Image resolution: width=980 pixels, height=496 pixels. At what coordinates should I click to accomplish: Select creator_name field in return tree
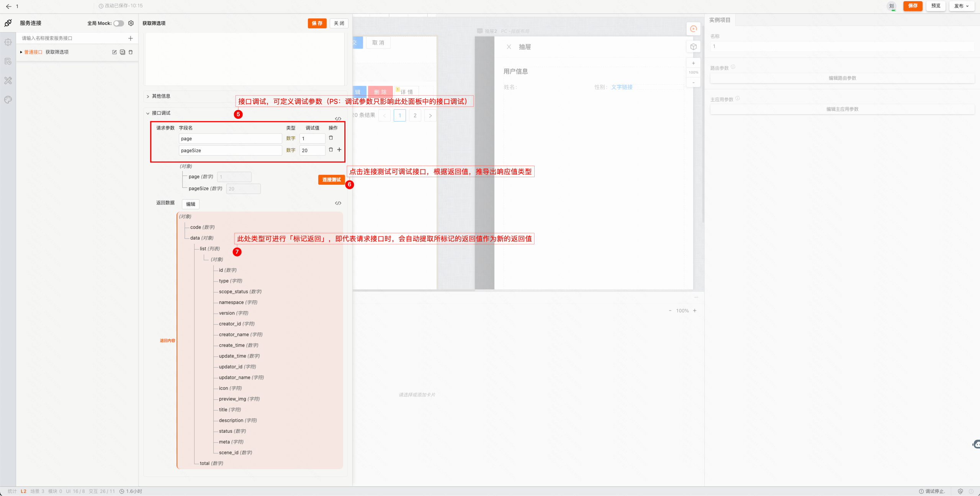pos(241,335)
